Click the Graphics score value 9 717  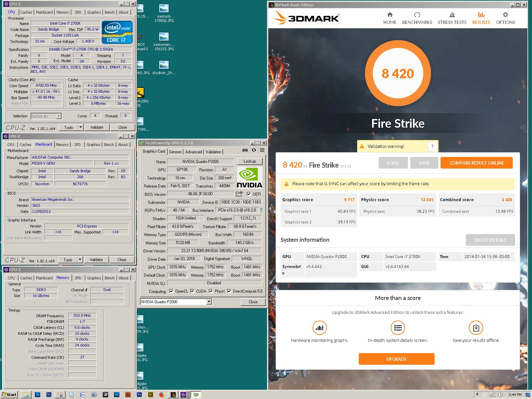pyautogui.click(x=349, y=200)
